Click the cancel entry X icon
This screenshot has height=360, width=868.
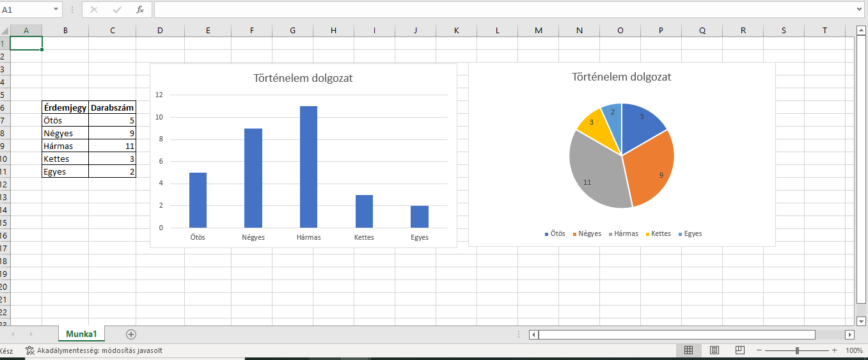tap(94, 10)
